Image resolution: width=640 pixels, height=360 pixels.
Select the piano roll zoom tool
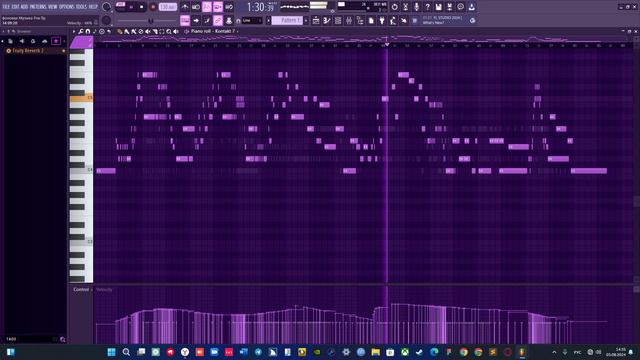[x=169, y=31]
